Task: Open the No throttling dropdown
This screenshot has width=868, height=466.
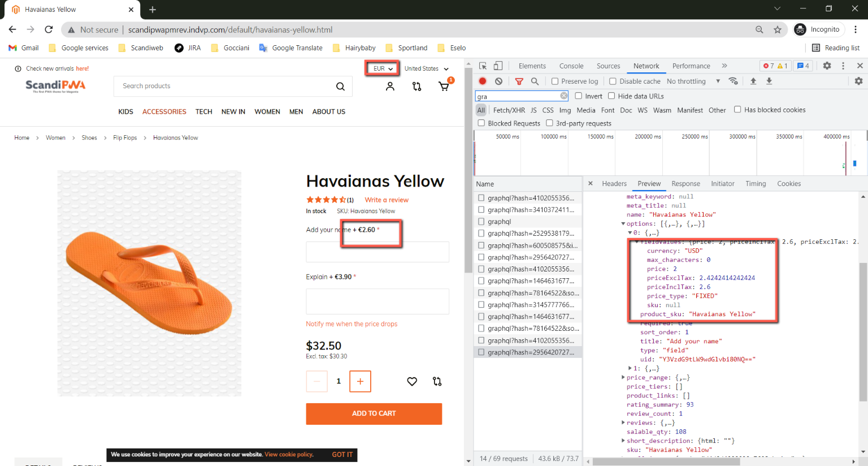Action: (693, 81)
